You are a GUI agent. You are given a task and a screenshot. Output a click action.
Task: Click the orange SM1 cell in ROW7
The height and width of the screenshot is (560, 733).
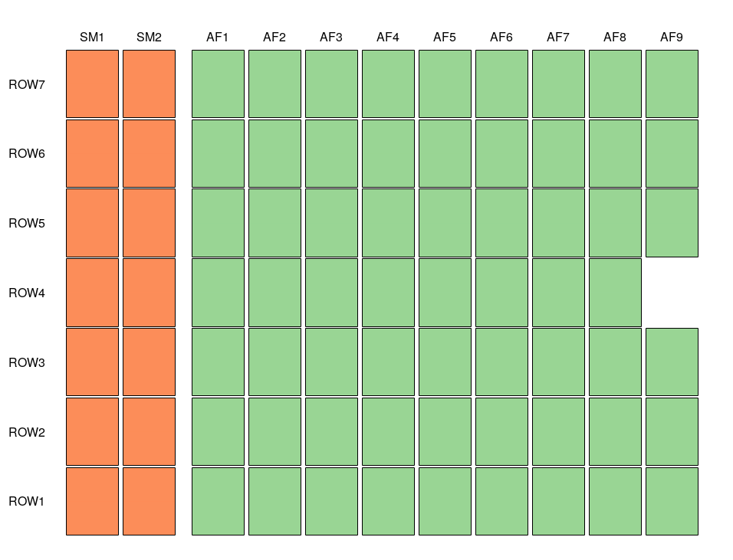92,84
